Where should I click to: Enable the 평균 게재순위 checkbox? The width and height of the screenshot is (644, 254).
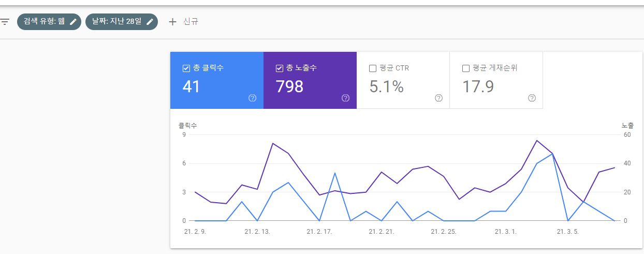466,68
